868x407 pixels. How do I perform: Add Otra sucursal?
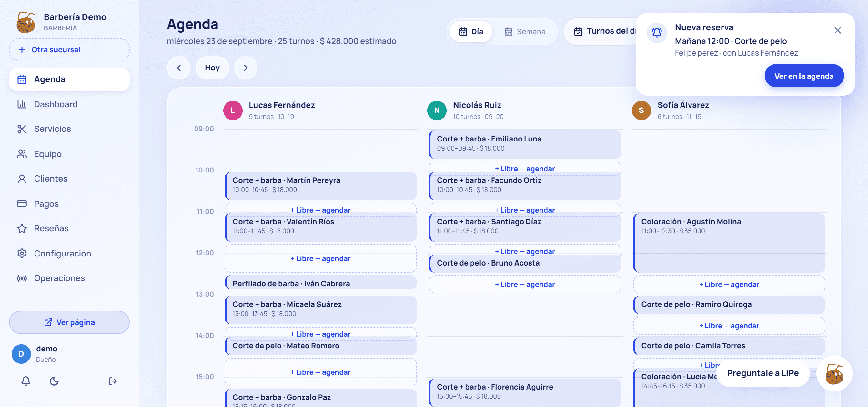point(69,50)
